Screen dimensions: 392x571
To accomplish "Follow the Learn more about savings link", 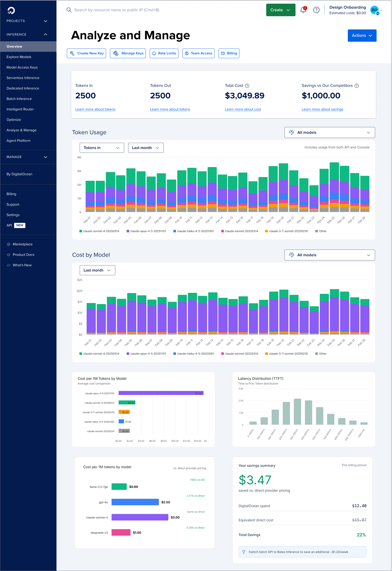I will tap(322, 109).
